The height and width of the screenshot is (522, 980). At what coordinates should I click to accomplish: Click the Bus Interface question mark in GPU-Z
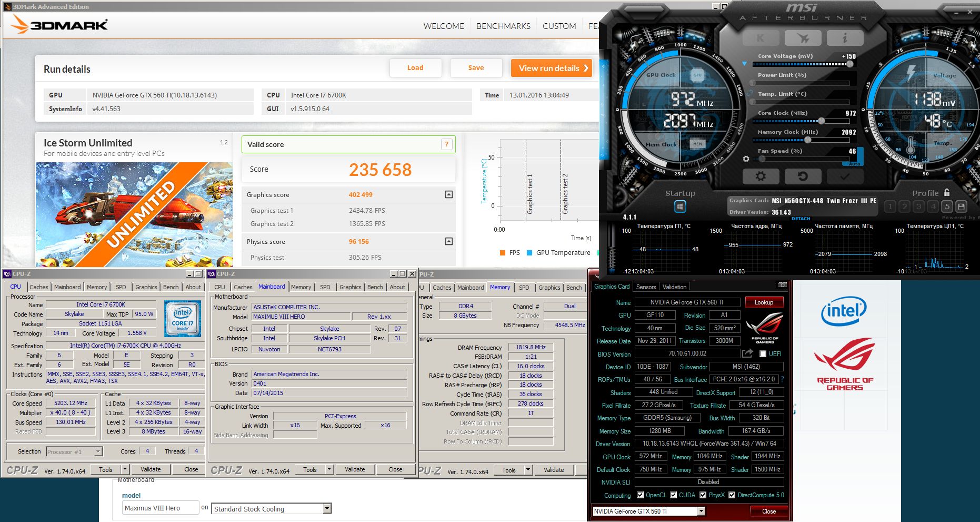tap(782, 379)
